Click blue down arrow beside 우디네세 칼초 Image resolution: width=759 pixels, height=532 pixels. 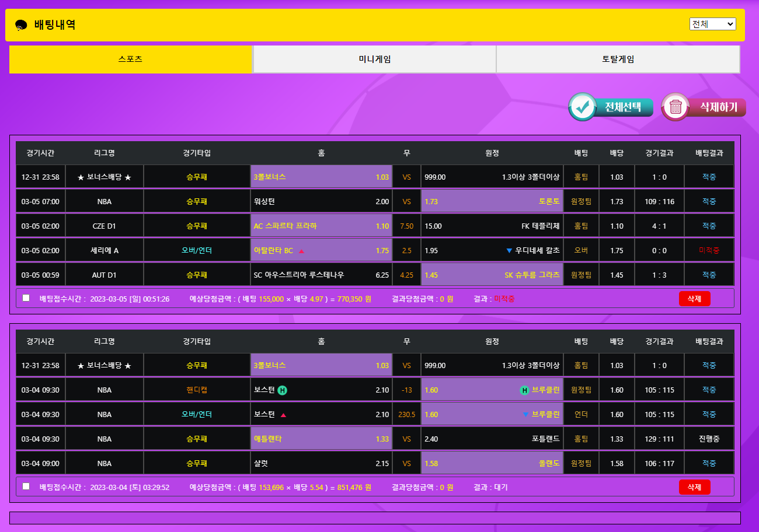pos(509,251)
